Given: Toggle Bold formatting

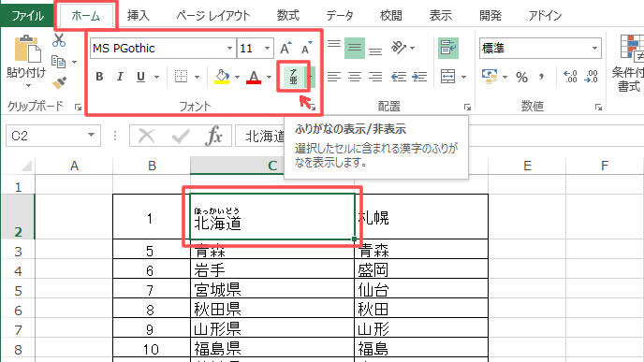Looking at the screenshot, I should coord(99,77).
